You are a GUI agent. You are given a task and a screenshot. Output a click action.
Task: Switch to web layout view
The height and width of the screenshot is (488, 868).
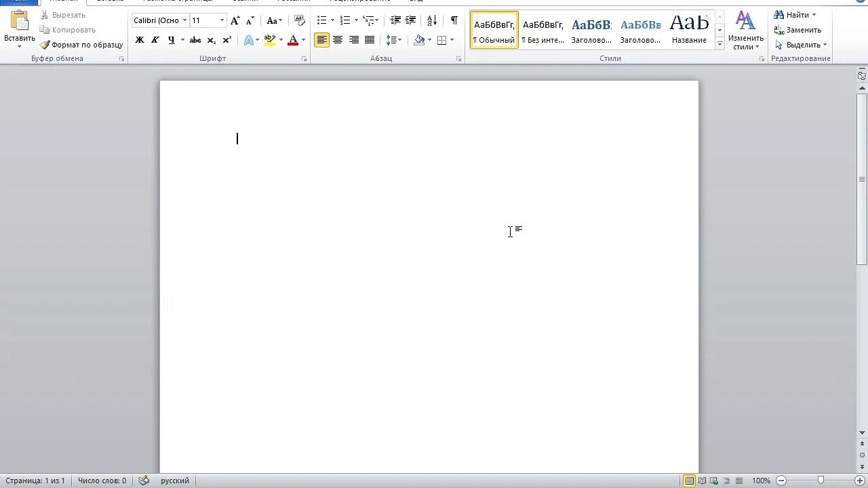pyautogui.click(x=714, y=481)
